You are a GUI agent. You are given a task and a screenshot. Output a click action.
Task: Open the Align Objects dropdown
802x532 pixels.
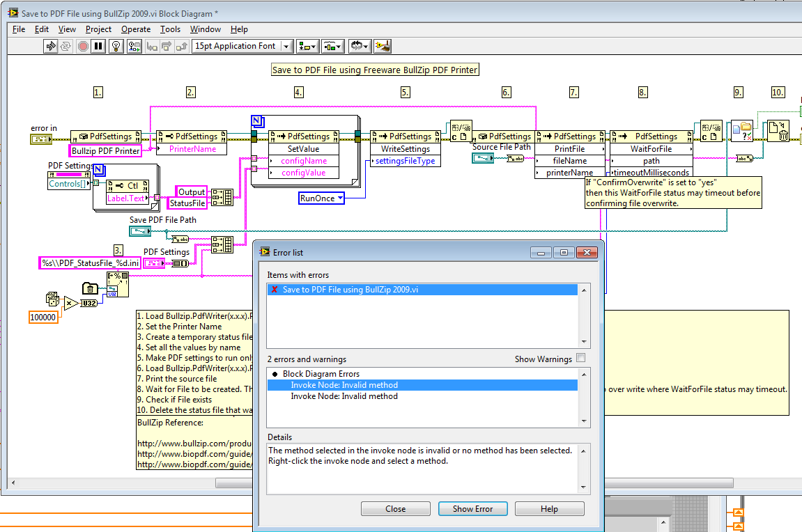pyautogui.click(x=308, y=46)
